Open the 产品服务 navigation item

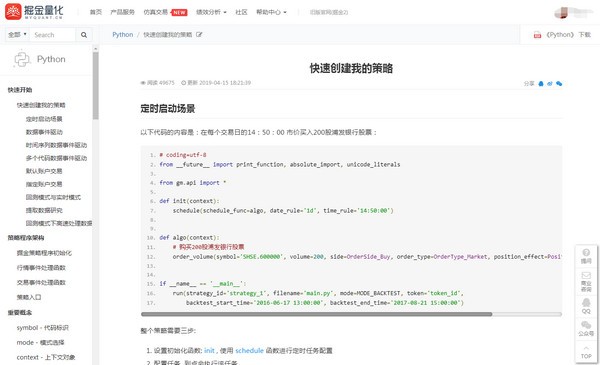(x=122, y=12)
